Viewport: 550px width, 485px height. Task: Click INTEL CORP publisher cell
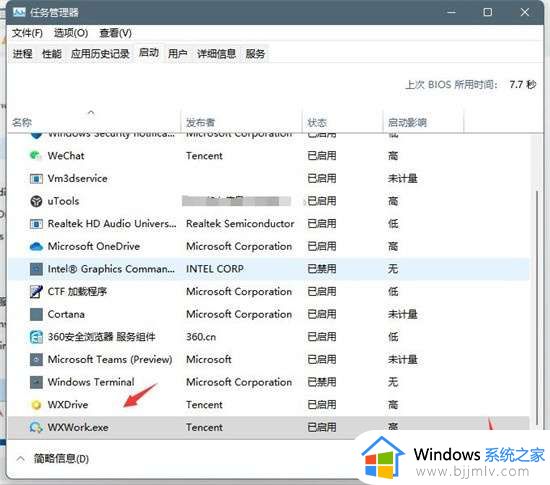215,269
